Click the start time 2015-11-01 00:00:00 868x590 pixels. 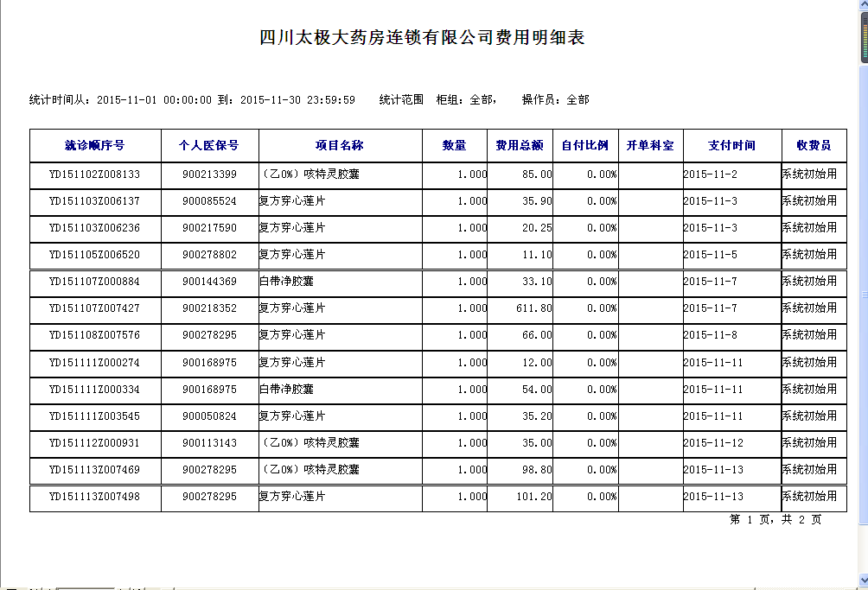[x=154, y=100]
